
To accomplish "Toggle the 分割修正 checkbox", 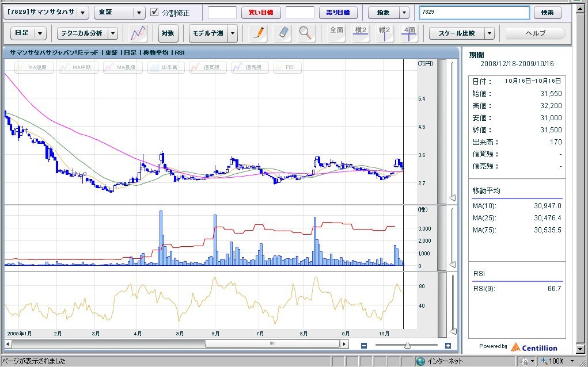I will 154,12.
